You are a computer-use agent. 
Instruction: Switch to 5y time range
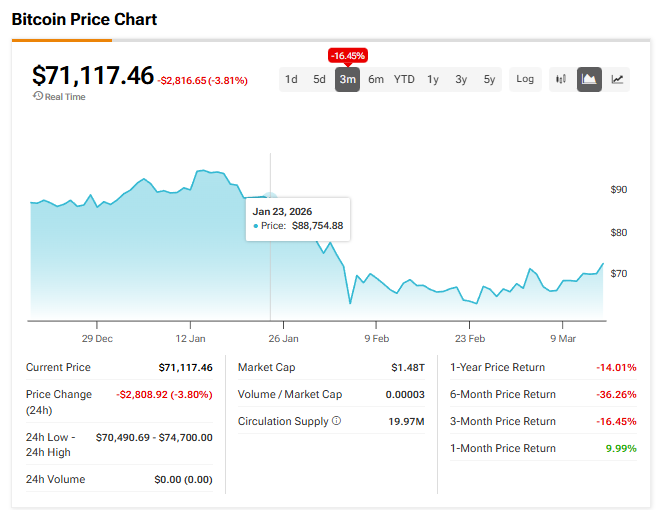pos(489,79)
